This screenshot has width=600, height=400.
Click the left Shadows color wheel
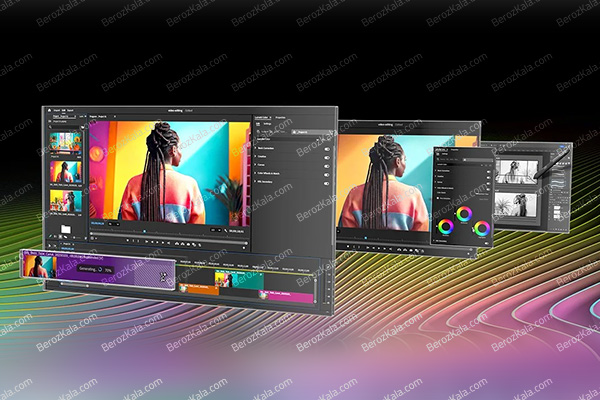tap(446, 227)
